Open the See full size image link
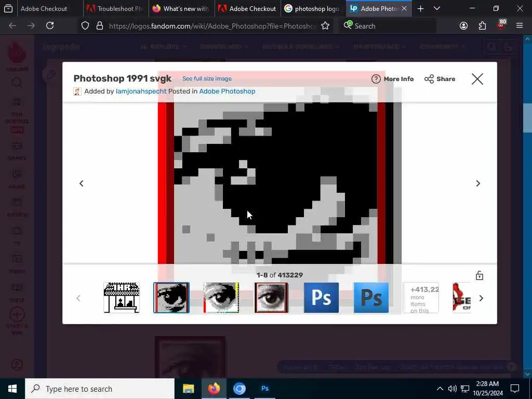 click(207, 79)
